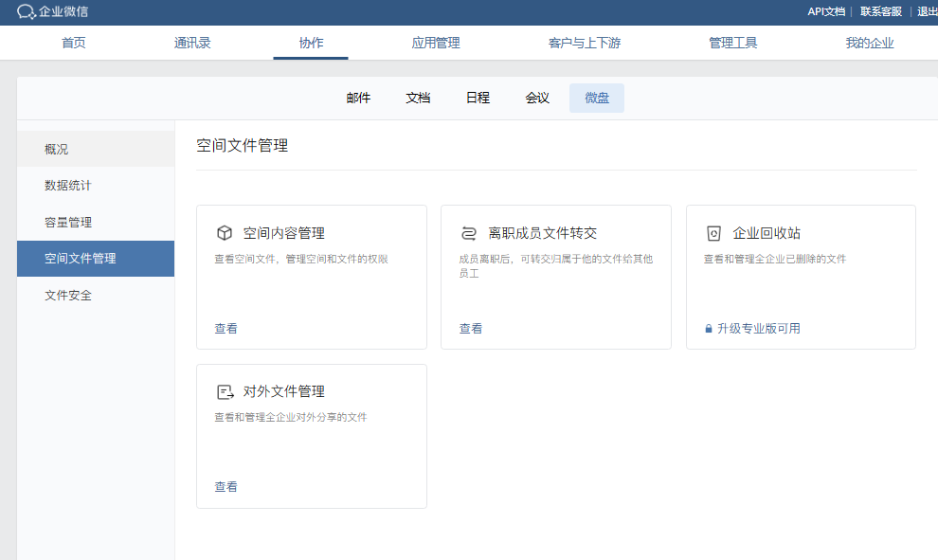Open the 应用管理 menu
The width and height of the screenshot is (938, 560).
click(436, 42)
